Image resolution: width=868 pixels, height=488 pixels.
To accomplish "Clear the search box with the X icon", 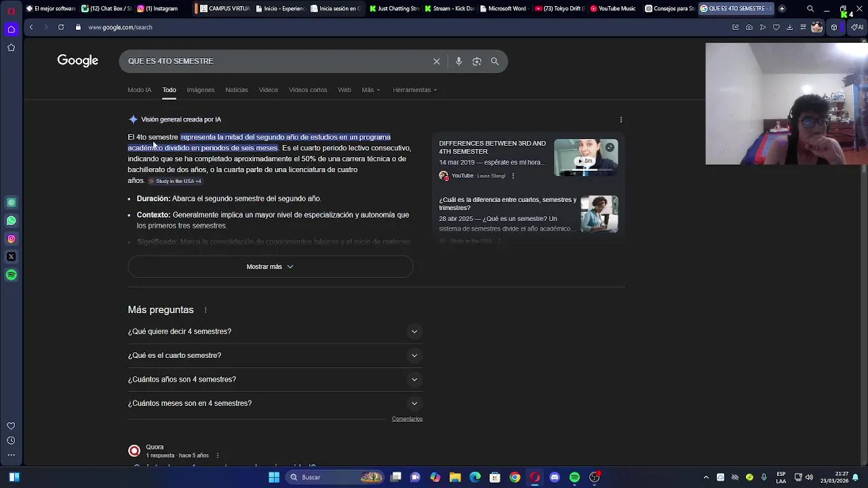I will 437,61.
